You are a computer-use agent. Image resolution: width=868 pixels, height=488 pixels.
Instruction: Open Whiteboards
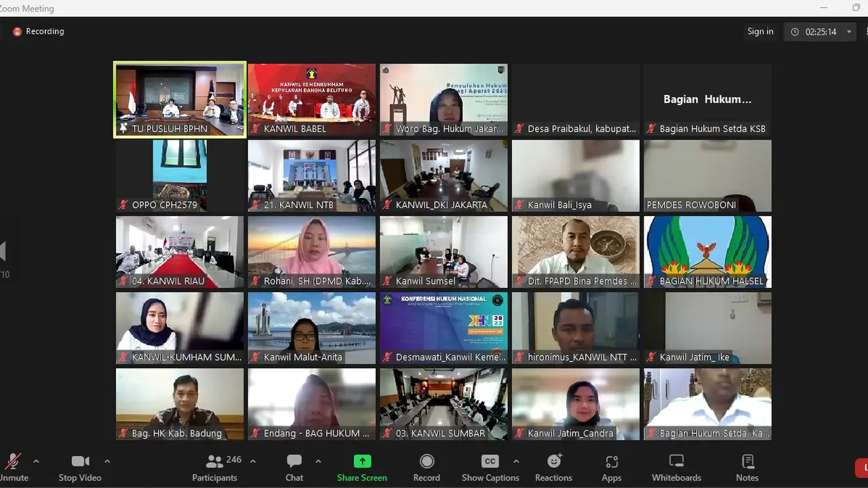click(x=676, y=468)
